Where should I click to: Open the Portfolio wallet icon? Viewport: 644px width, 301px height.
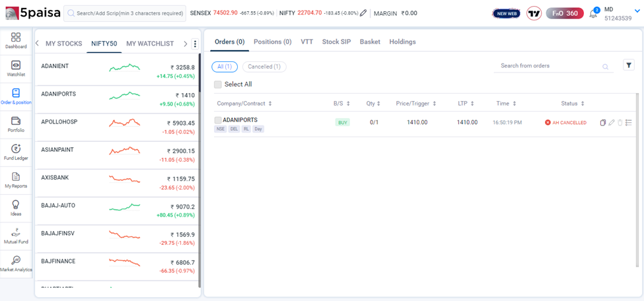click(x=16, y=121)
